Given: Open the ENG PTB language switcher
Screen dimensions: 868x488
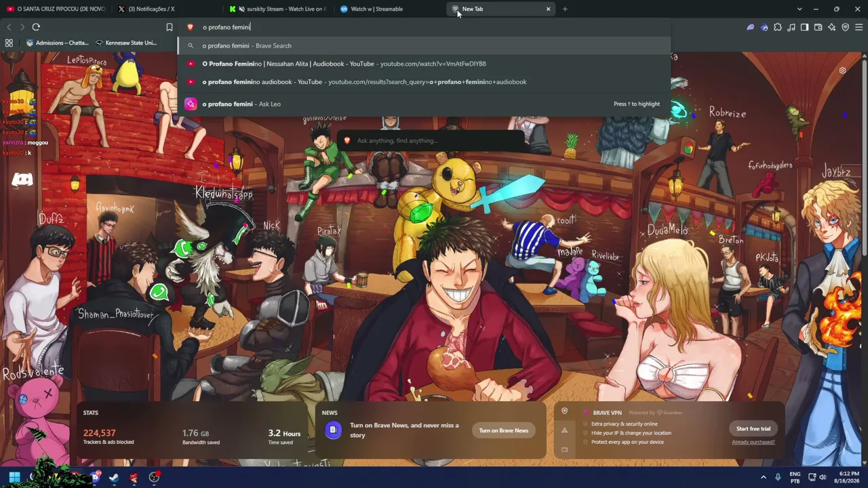Looking at the screenshot, I should point(795,477).
